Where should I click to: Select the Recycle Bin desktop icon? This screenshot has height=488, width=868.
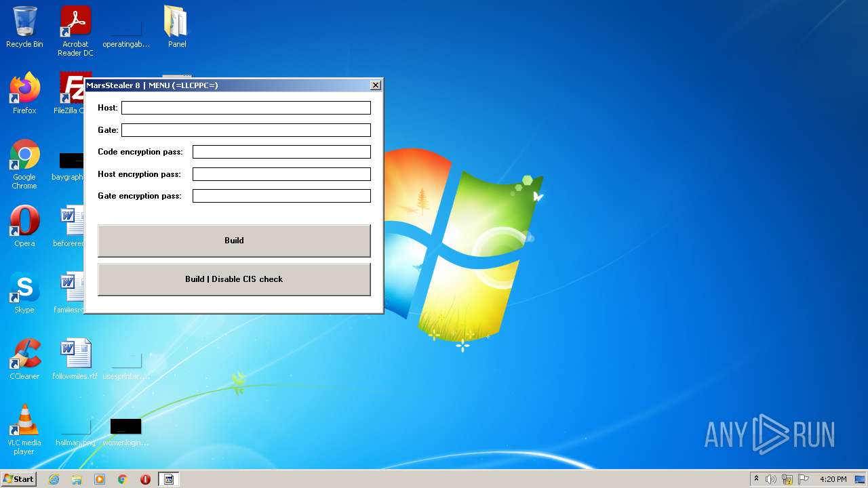coord(24,28)
